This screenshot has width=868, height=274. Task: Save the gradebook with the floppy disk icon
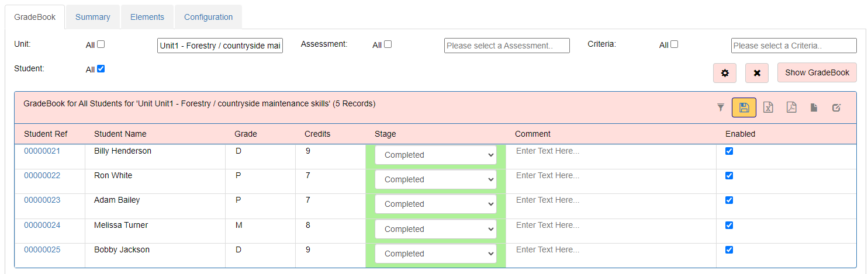tap(744, 107)
